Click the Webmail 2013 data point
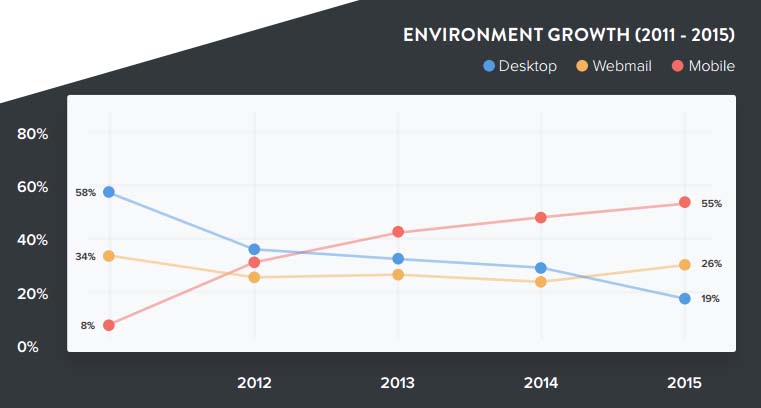761x408 pixels. [x=398, y=275]
